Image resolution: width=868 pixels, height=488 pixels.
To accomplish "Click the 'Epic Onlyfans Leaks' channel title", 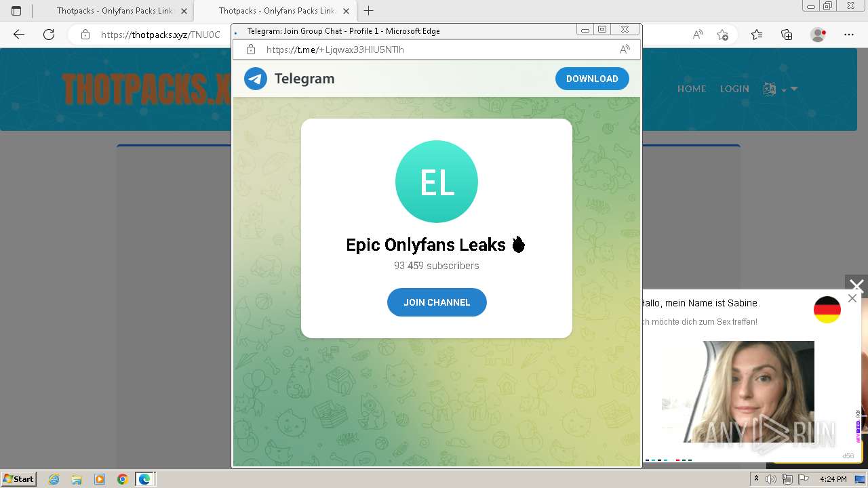I will (436, 245).
